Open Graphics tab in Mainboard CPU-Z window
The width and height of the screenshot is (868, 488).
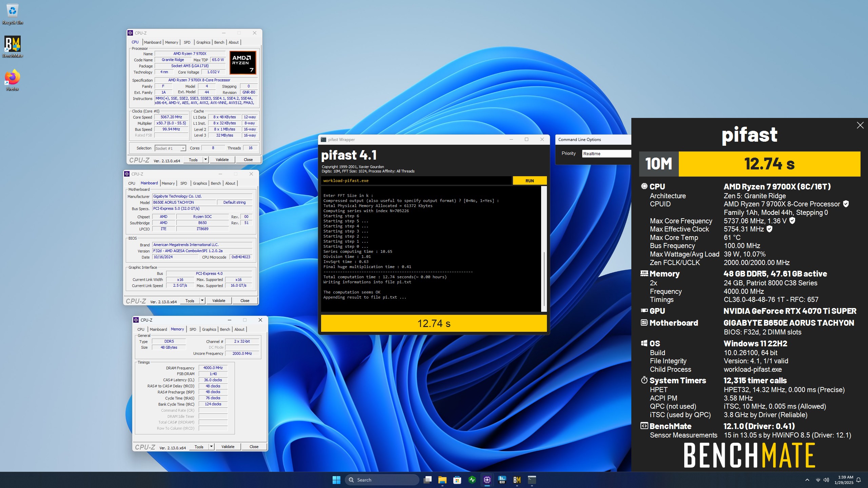pos(200,183)
